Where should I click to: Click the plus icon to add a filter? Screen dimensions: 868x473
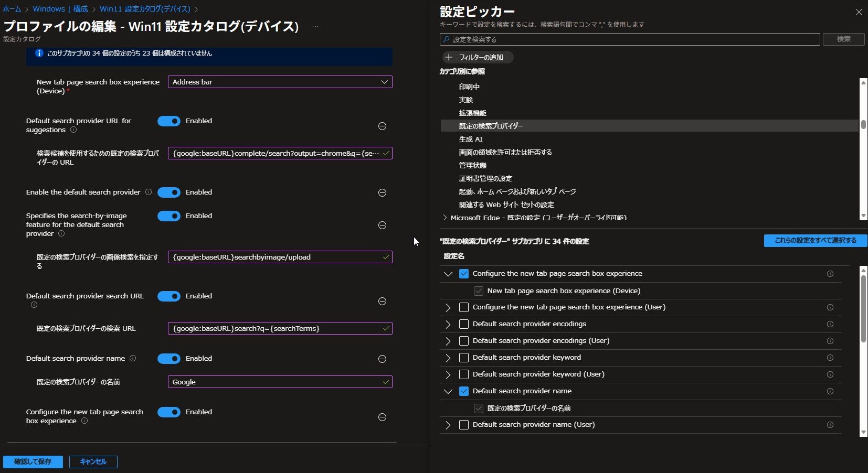tap(449, 57)
